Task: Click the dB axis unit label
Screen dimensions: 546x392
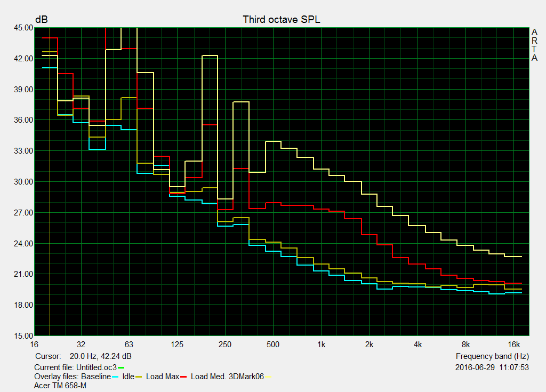Action: [x=42, y=20]
